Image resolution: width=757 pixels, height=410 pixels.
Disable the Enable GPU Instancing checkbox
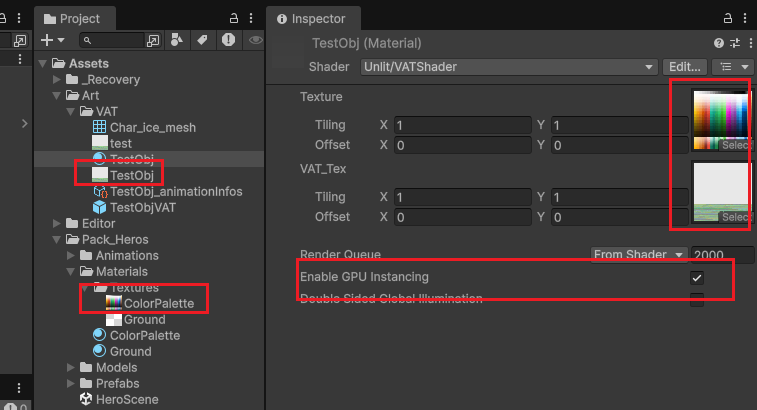(697, 277)
